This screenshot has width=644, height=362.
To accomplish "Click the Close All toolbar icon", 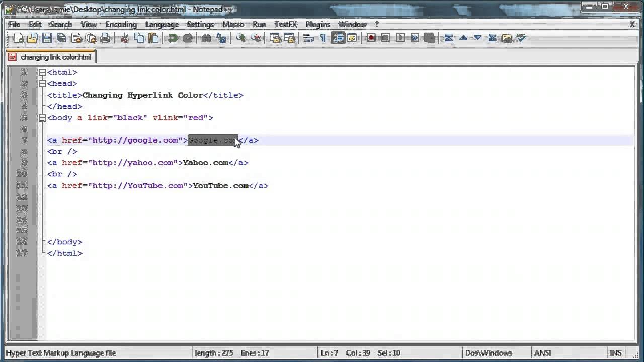I will (x=91, y=38).
